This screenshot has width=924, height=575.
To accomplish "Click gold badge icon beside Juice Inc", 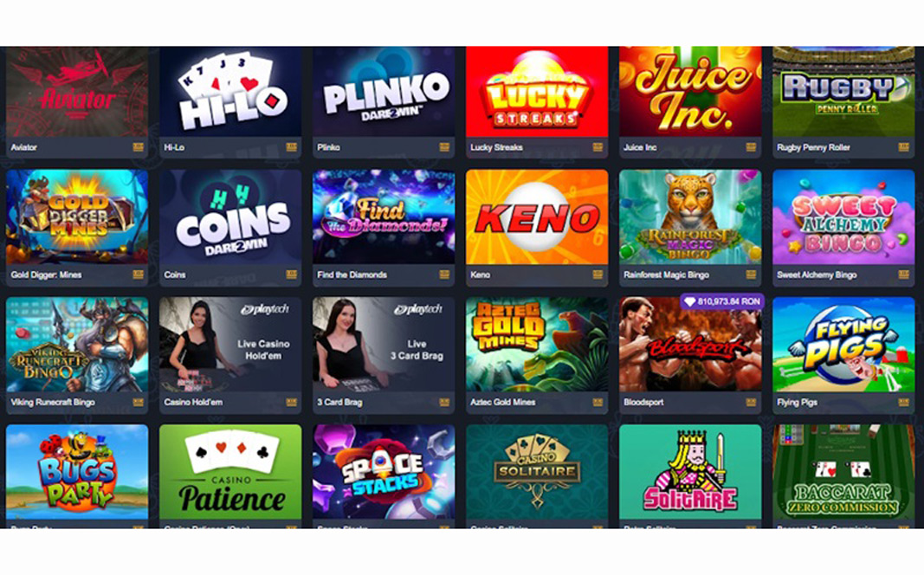I will click(751, 147).
